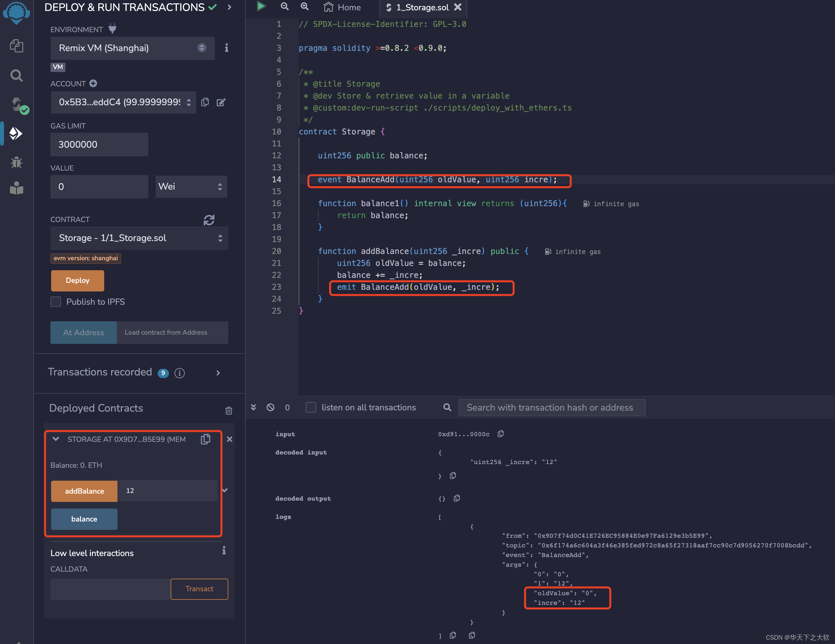The image size is (835, 644).
Task: Click the balance getter button
Action: point(84,519)
